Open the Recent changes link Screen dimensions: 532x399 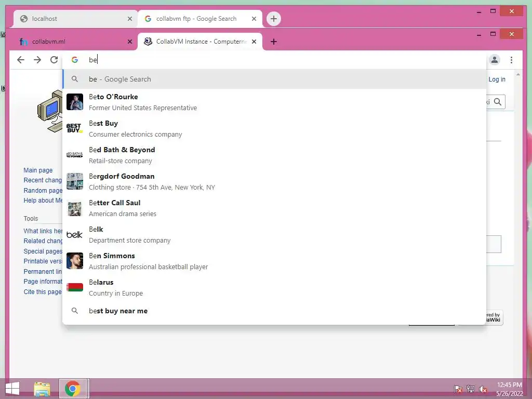[x=43, y=180]
